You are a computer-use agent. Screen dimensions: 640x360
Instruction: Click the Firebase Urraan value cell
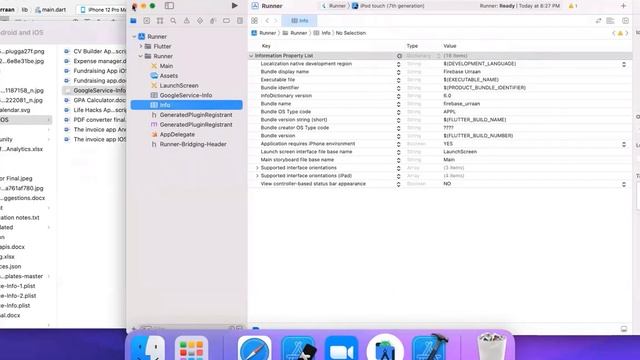pos(462,72)
